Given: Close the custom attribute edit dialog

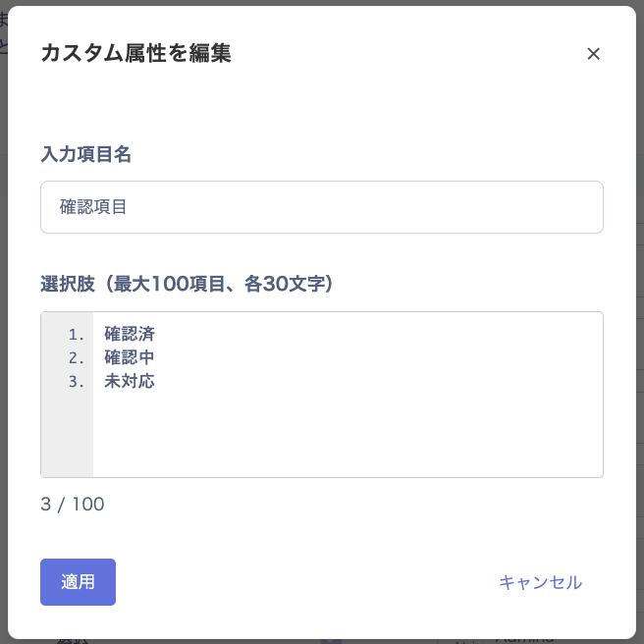Looking at the screenshot, I should 593,54.
